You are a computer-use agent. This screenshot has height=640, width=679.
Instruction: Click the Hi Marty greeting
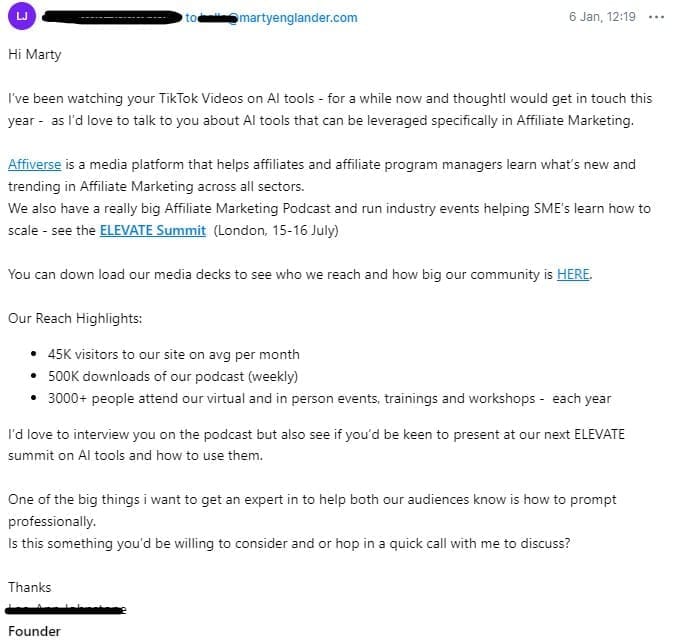[34, 54]
